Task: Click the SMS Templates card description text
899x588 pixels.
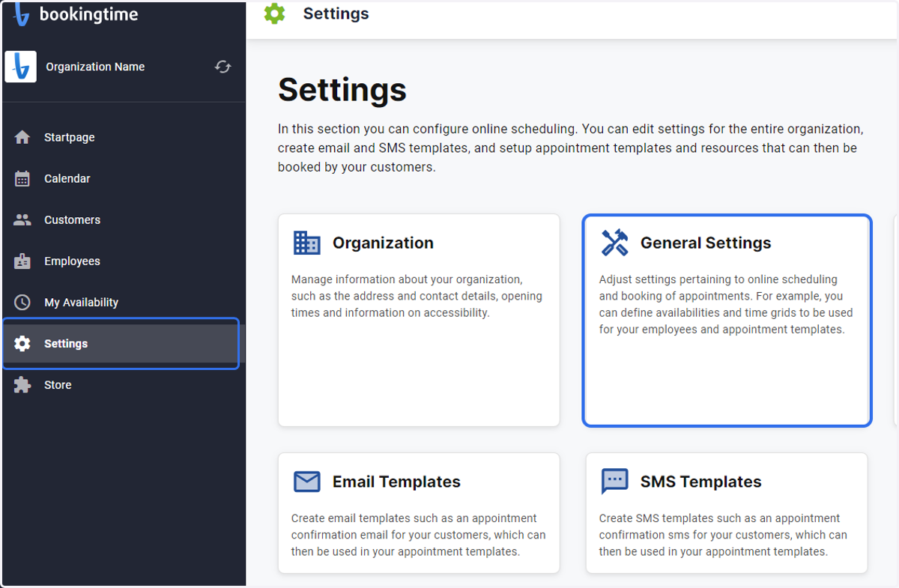Action: point(723,535)
